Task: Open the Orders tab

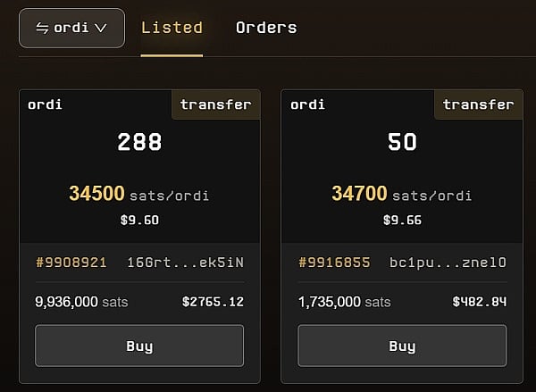Action: [x=266, y=28]
